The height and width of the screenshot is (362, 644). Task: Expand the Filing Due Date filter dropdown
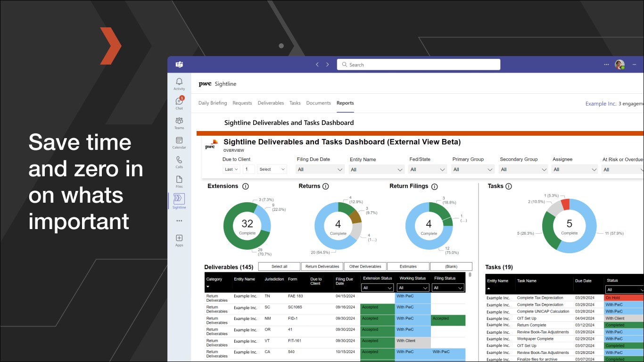coord(321,169)
